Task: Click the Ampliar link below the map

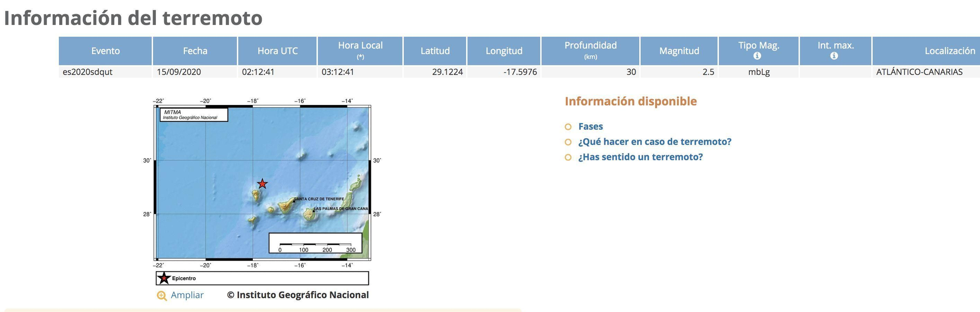Action: [x=187, y=295]
